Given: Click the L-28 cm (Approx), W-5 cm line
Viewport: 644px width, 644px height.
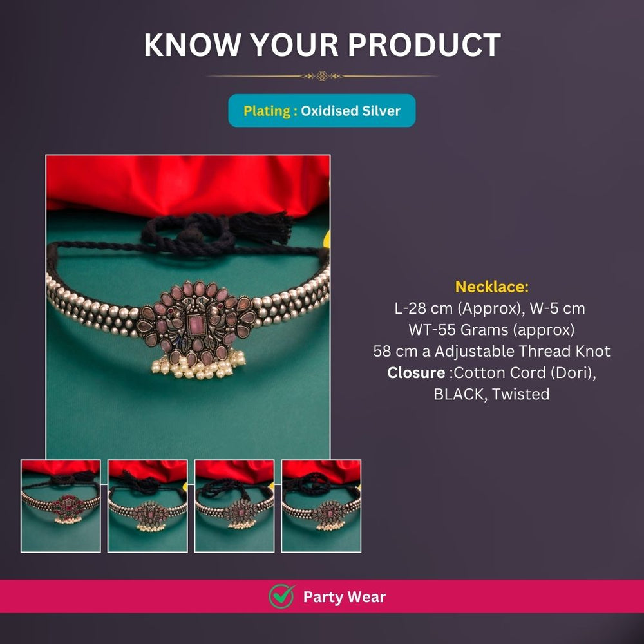Looking at the screenshot, I should [x=489, y=308].
